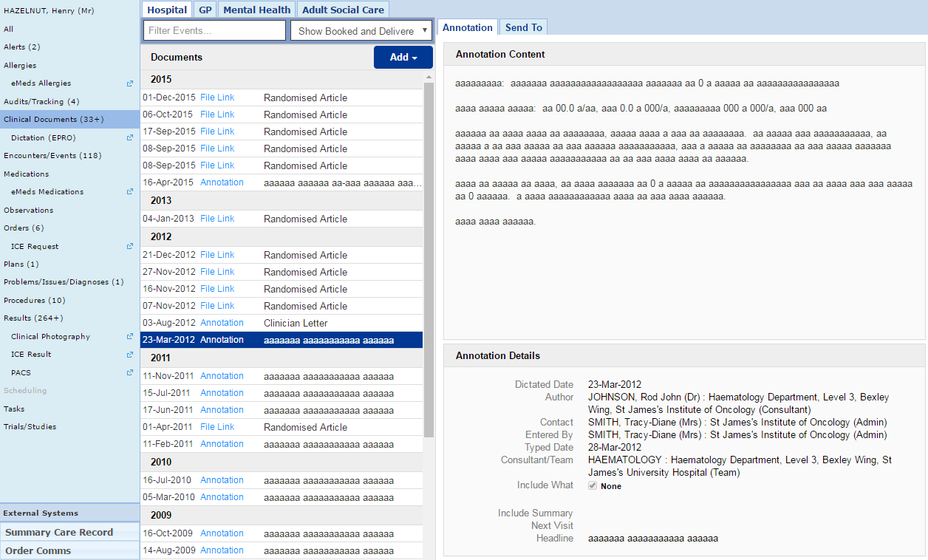Open PACS external link icon
Image resolution: width=928 pixels, height=560 pixels.
(130, 373)
